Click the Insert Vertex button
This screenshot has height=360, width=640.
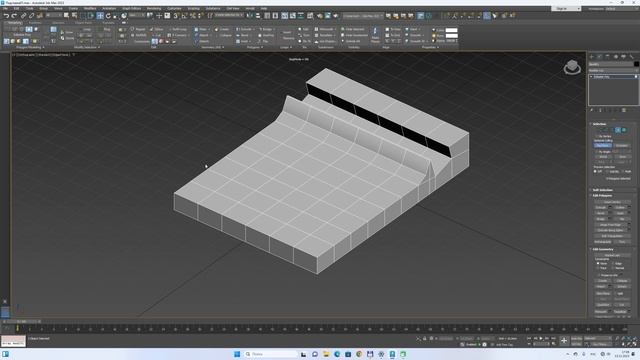[x=612, y=202]
